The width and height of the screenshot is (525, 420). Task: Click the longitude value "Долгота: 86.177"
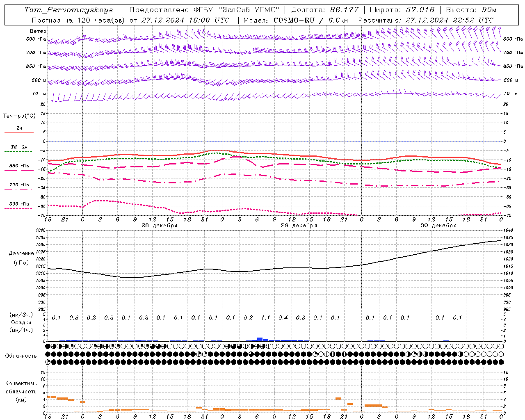pos(325,10)
